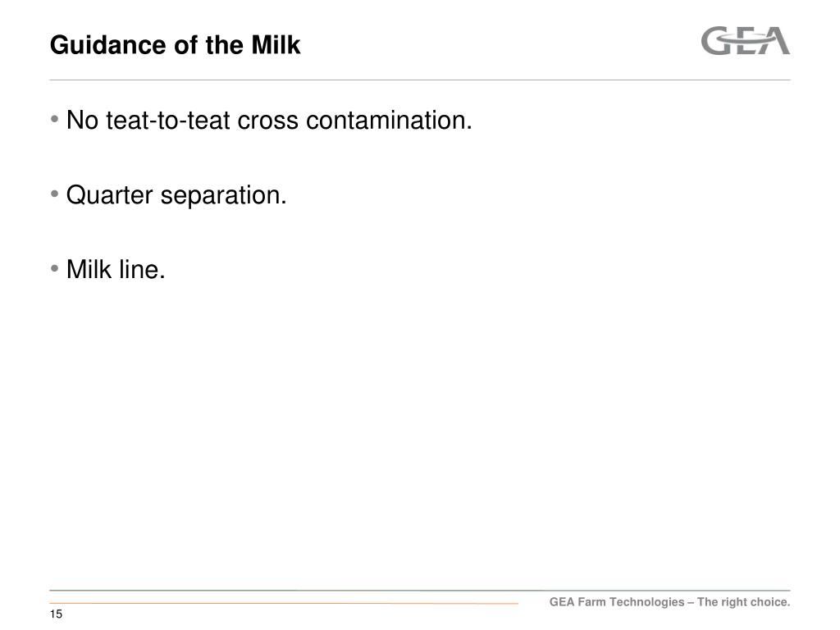The width and height of the screenshot is (840, 630).
Task: Click the word 'Quarter' in the second bullet
Action: tap(109, 195)
